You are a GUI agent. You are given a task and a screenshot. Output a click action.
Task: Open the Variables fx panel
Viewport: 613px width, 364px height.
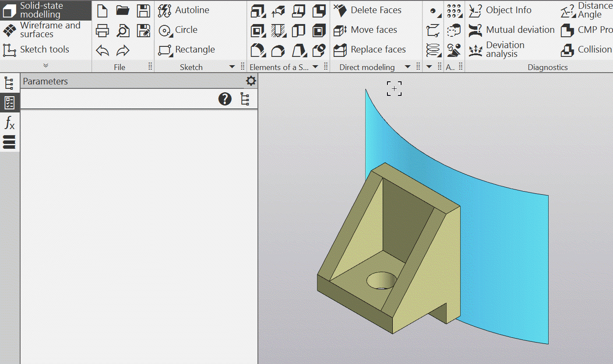[x=9, y=123]
